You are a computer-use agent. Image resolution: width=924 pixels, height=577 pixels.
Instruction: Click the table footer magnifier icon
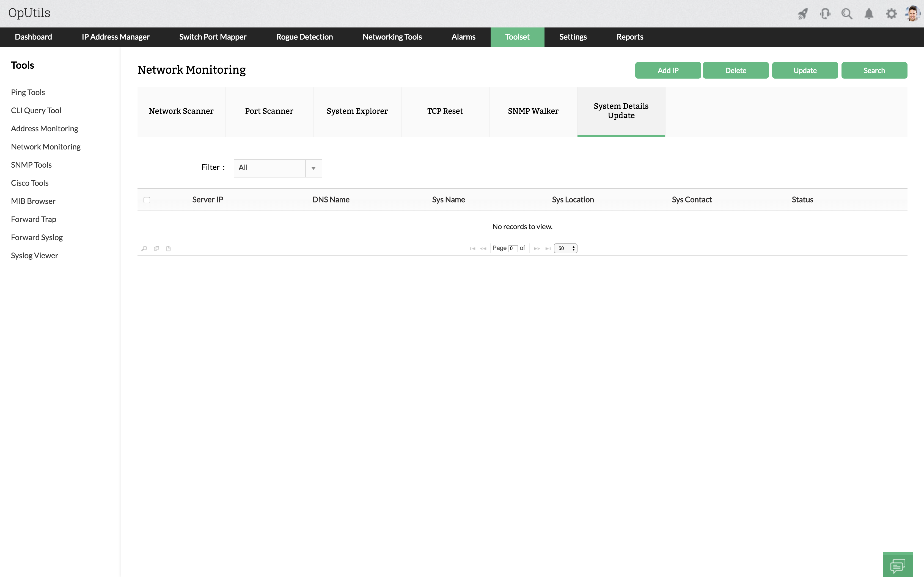pos(144,248)
